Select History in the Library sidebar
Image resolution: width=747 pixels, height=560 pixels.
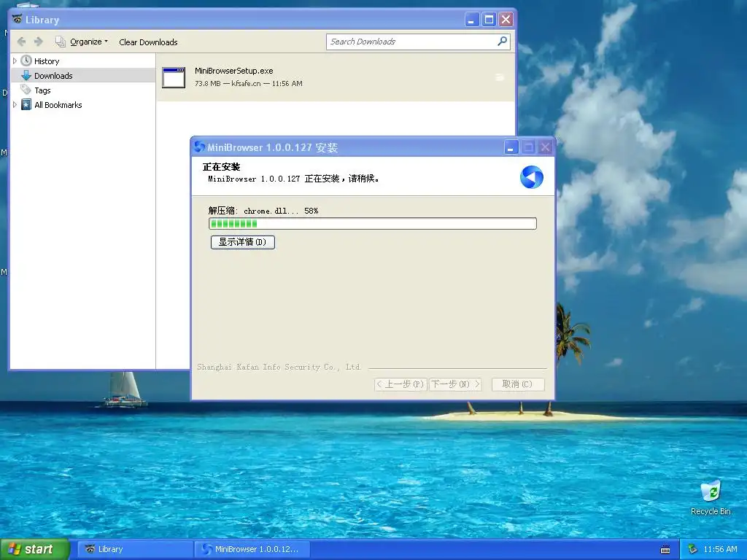[46, 61]
